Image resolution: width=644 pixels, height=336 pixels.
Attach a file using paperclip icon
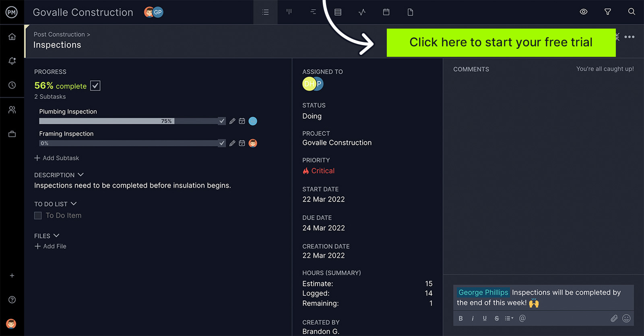pyautogui.click(x=614, y=318)
